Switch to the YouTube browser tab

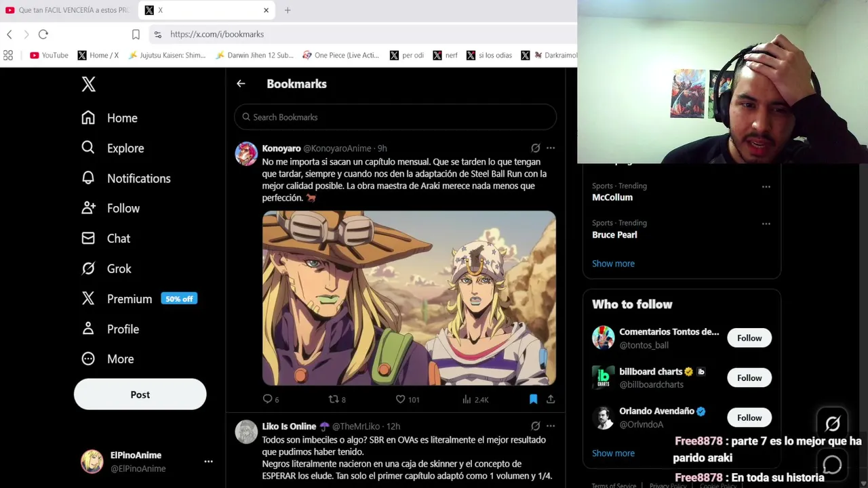tap(66, 10)
